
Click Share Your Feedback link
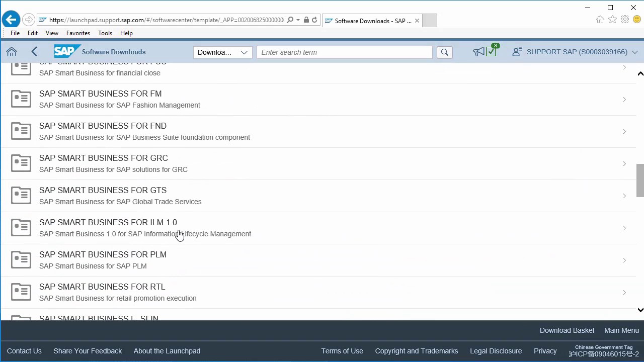point(88,351)
